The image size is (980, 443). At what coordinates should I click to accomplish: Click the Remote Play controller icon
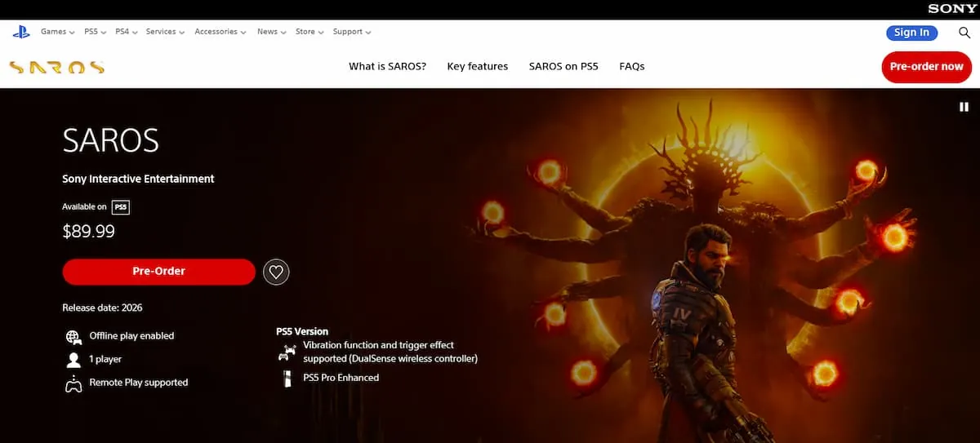click(x=73, y=383)
